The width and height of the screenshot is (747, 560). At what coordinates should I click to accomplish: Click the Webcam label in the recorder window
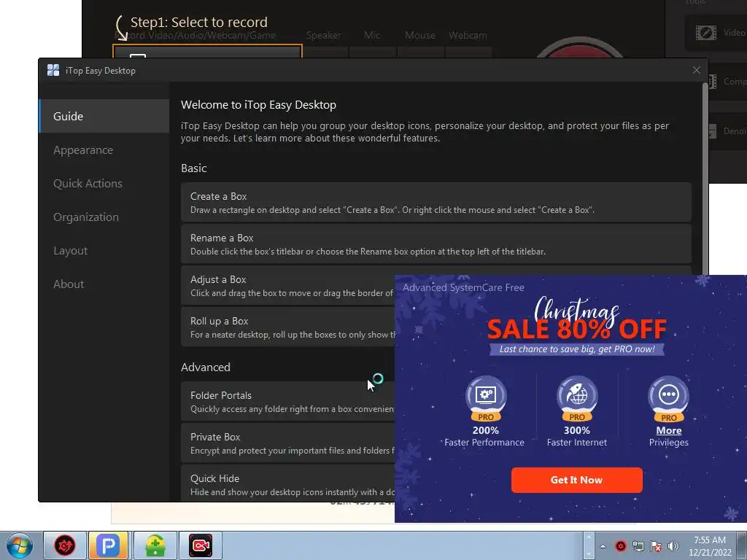(x=468, y=35)
